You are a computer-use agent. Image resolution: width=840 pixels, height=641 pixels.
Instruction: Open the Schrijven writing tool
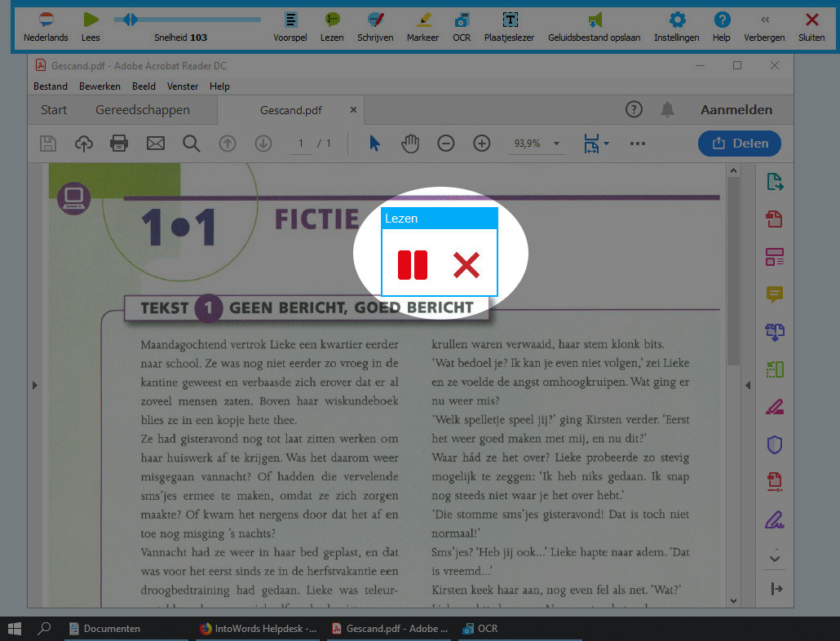coord(375,26)
